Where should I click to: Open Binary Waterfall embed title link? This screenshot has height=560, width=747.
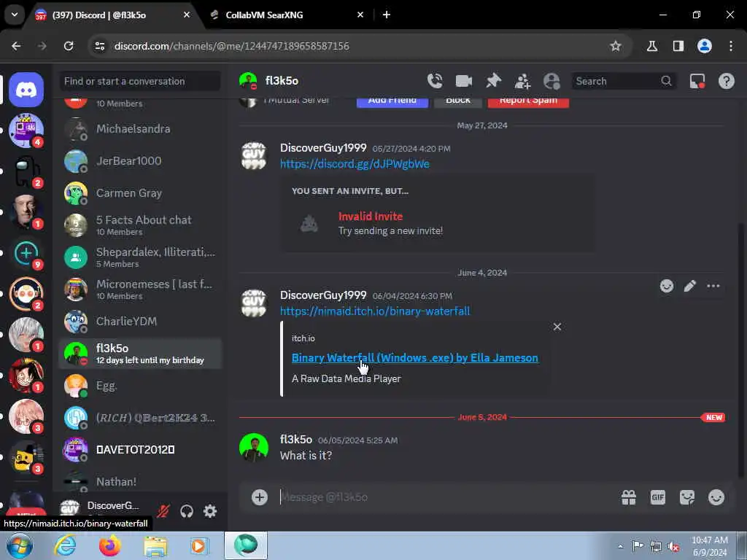tap(414, 357)
